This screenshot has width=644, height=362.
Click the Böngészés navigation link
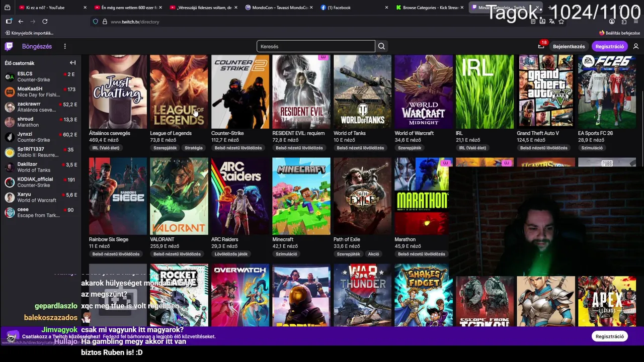point(37,46)
